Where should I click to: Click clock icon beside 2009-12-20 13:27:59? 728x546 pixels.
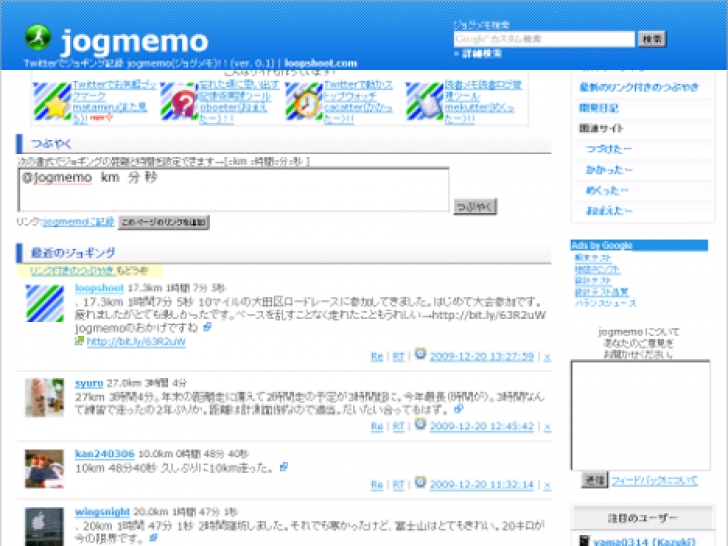(420, 354)
